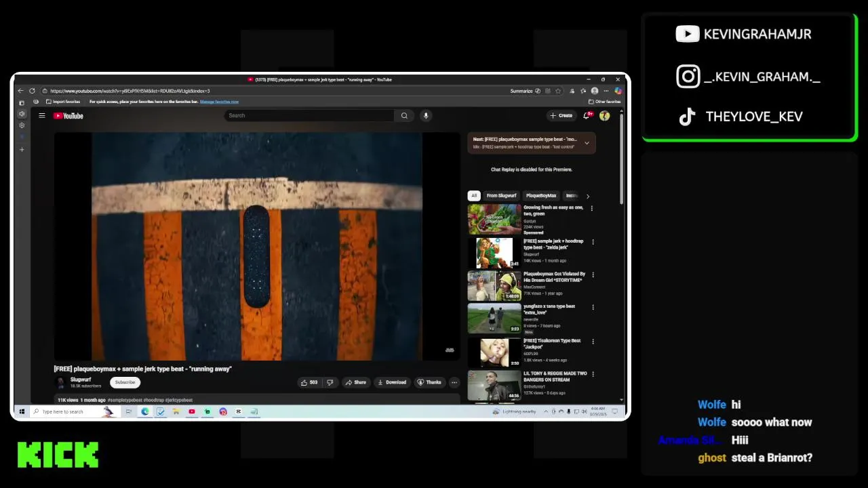Open the YouTube notifications bell

coord(587,116)
